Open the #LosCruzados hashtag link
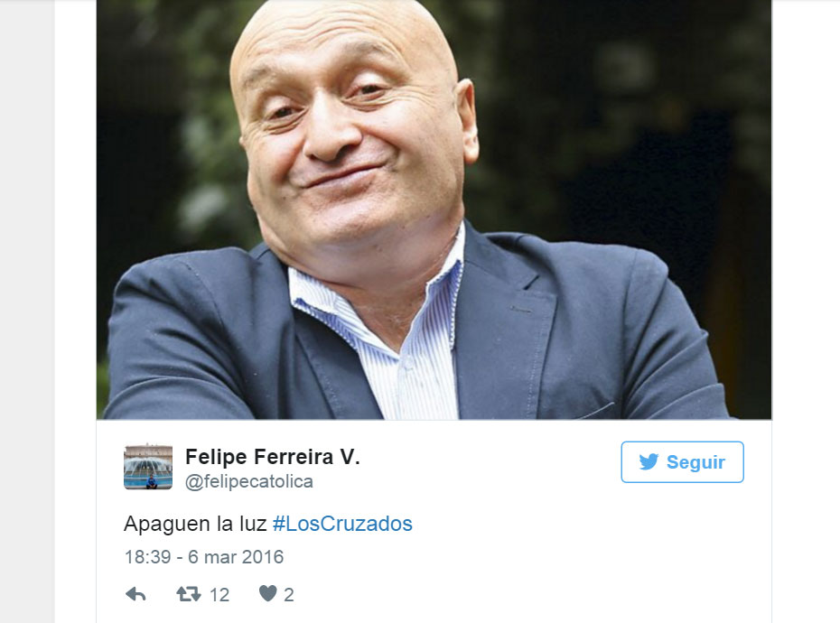This screenshot has height=623, width=840. [342, 524]
